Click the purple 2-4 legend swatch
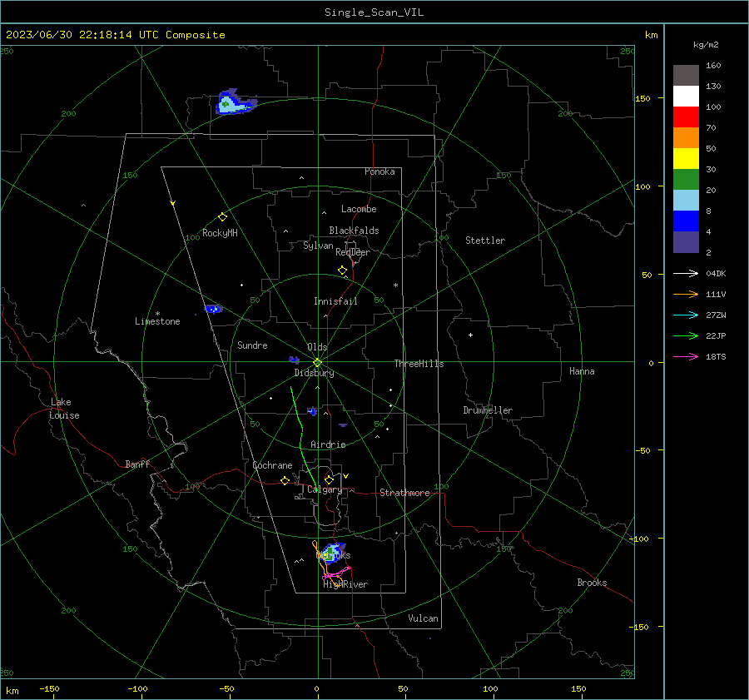Image resolution: width=749 pixels, height=700 pixels. point(686,241)
